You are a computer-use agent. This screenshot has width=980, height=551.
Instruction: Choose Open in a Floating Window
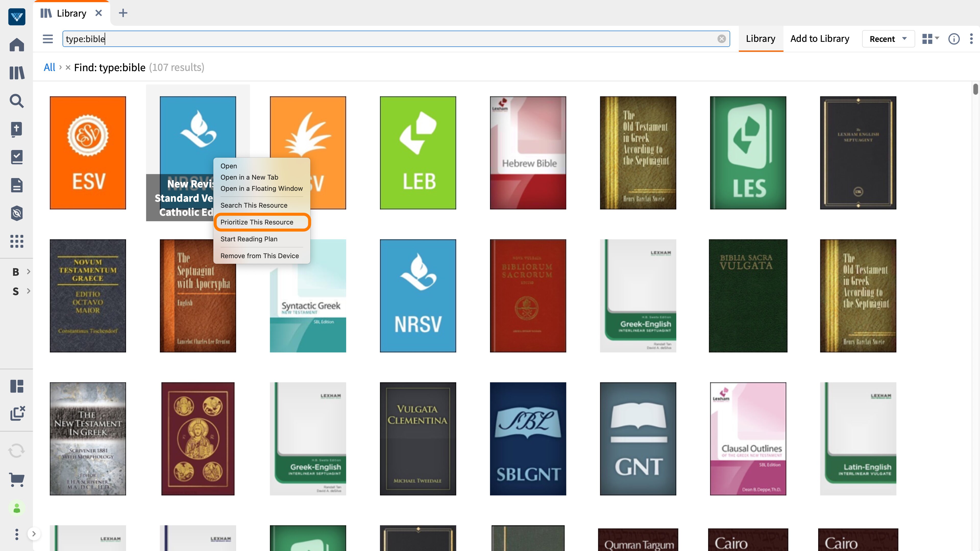point(261,189)
